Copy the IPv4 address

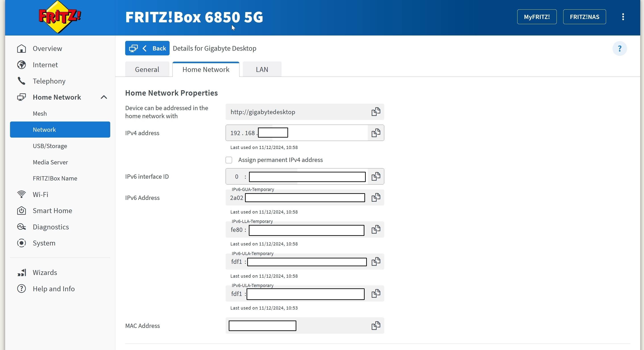376,133
